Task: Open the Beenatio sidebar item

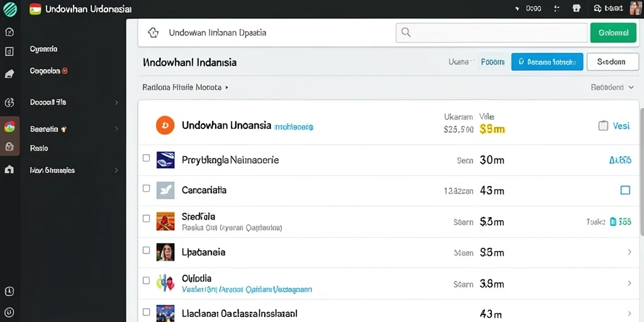Action: [x=48, y=129]
